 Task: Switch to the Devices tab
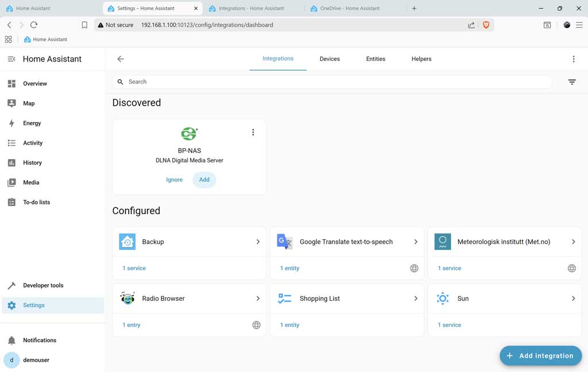click(330, 59)
